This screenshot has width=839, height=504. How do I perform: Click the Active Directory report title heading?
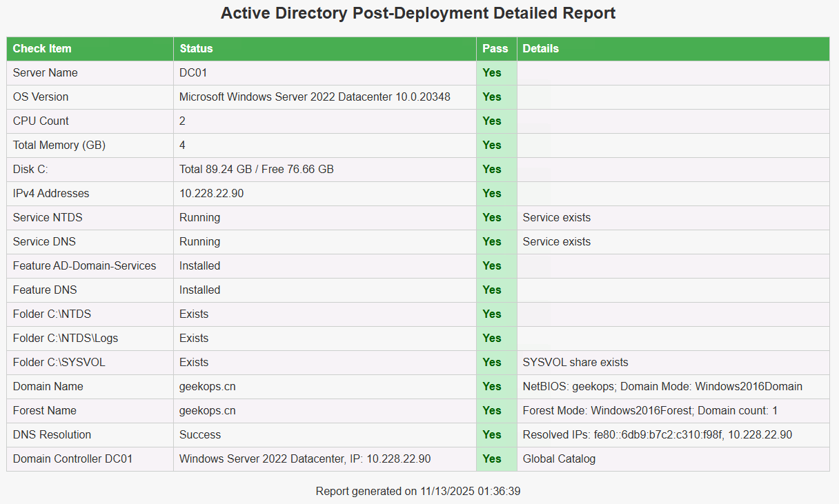tap(419, 13)
